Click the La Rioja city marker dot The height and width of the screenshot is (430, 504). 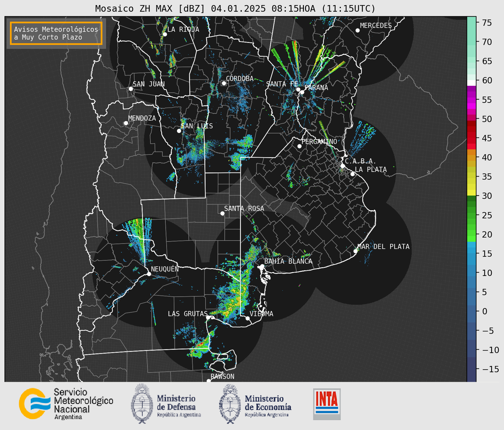point(165,34)
